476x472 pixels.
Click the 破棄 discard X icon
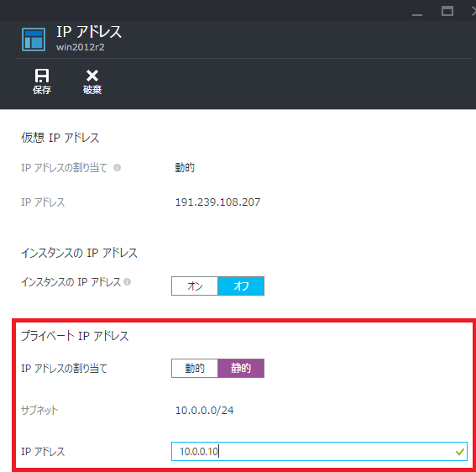[x=92, y=76]
